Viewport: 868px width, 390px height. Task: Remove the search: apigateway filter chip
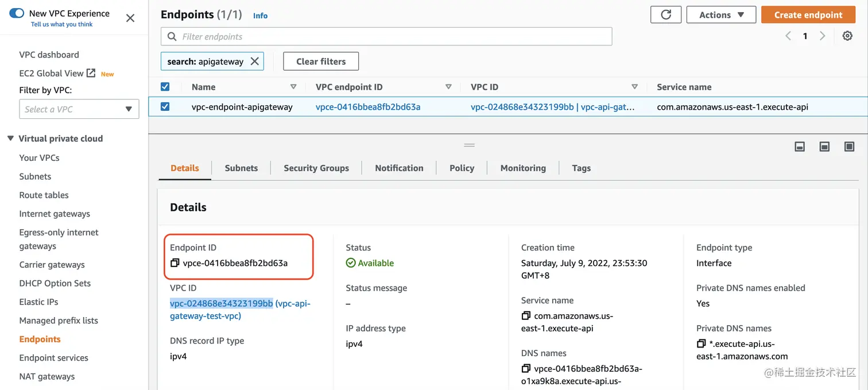255,61
